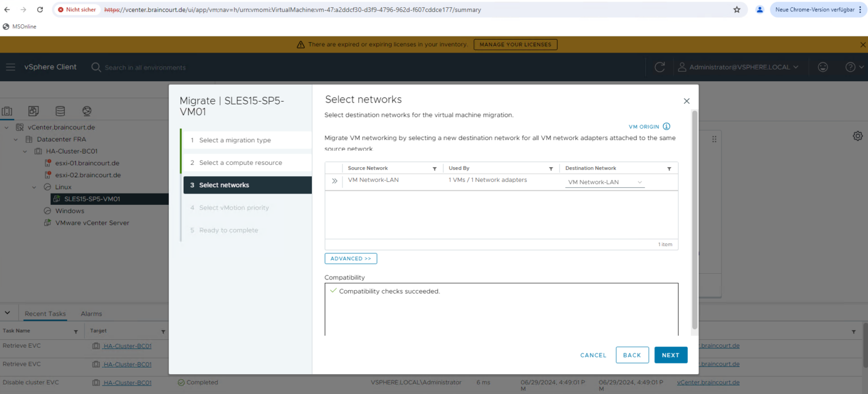Screen dimensions: 868x394
Task: Switch to the Alarms tab
Action: tap(91, 313)
